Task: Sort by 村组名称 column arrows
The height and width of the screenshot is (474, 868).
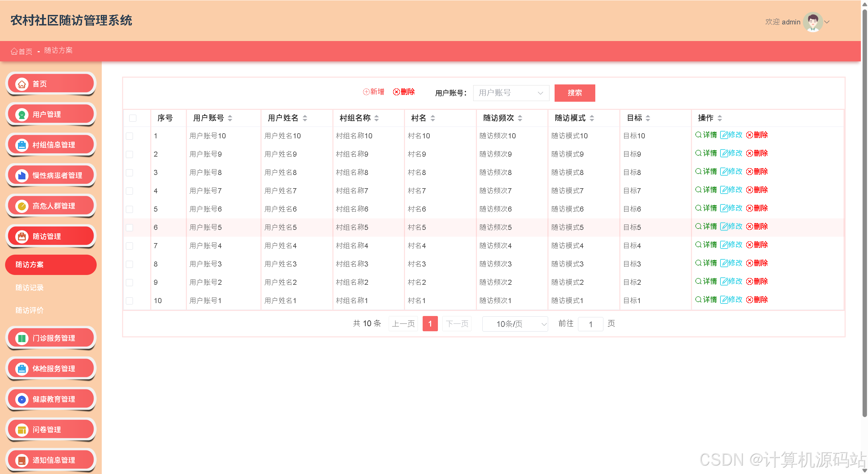Action: pyautogui.click(x=377, y=118)
